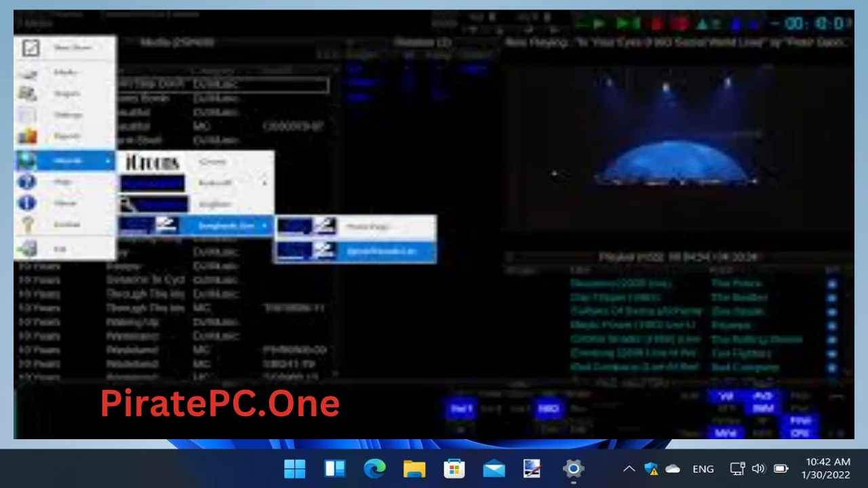
Task: Click the blue icon on the Bad Company row
Action: click(832, 367)
